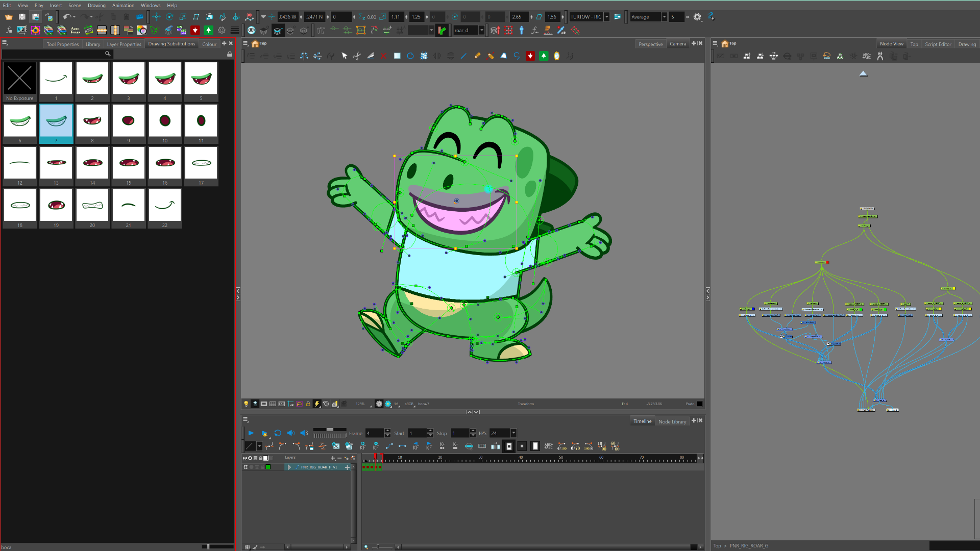Open the Animation menu
The width and height of the screenshot is (980, 551).
[123, 6]
